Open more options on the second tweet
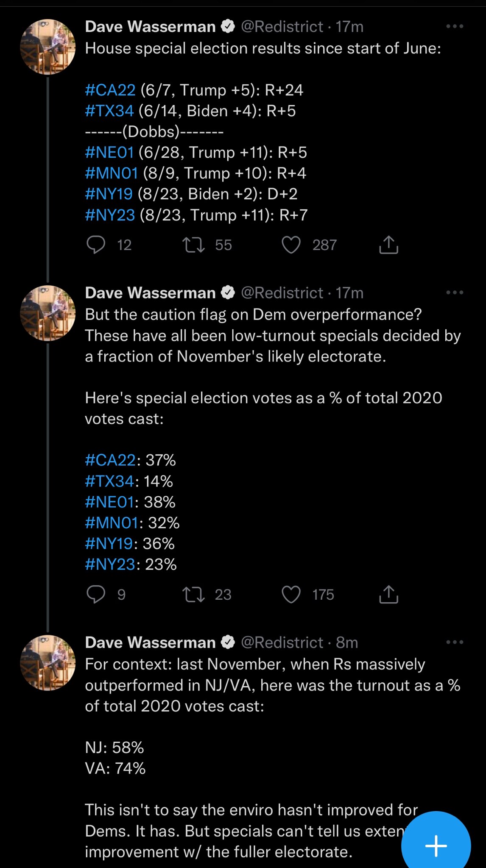The width and height of the screenshot is (486, 868). [x=455, y=293]
